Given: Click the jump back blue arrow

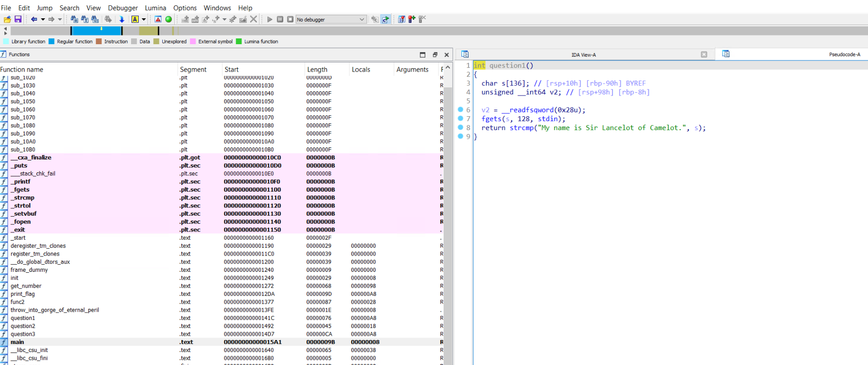Looking at the screenshot, I should pyautogui.click(x=34, y=19).
